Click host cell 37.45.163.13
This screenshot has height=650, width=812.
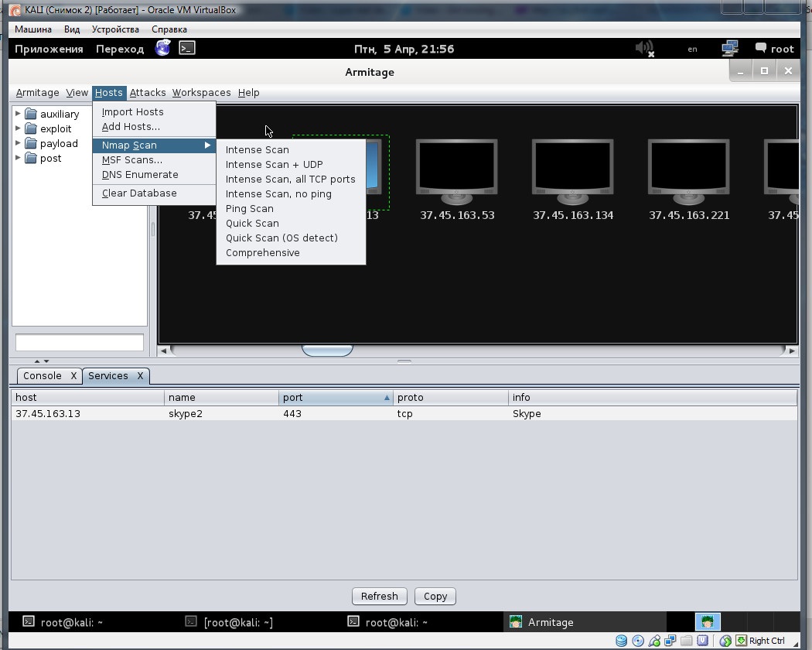point(87,414)
